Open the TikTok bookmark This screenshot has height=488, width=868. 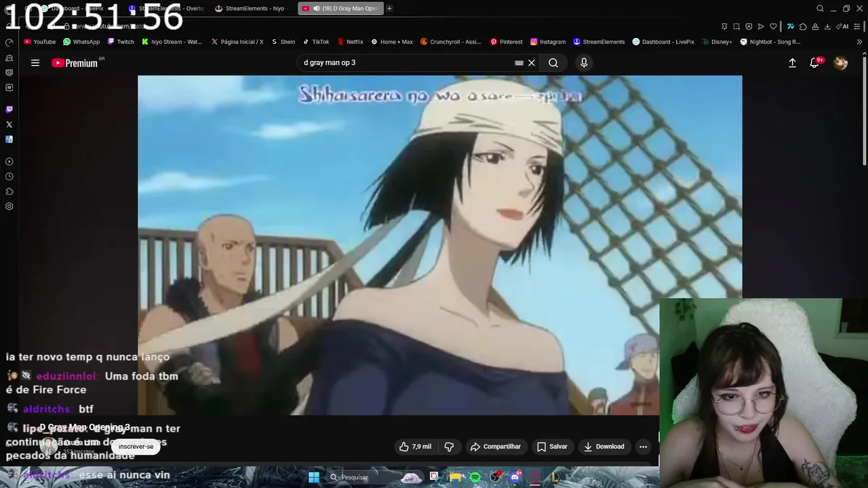[316, 42]
